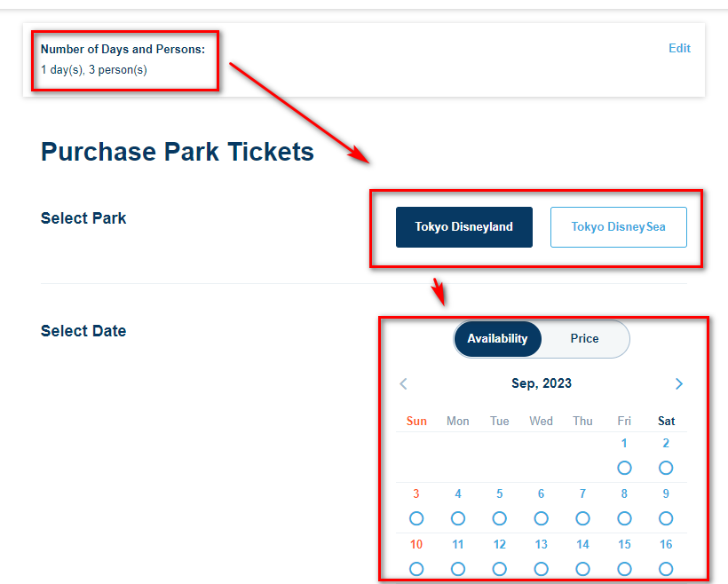Choose the Tokyo Disneyland park
Viewport: 728px width, 584px height.
[x=463, y=227]
